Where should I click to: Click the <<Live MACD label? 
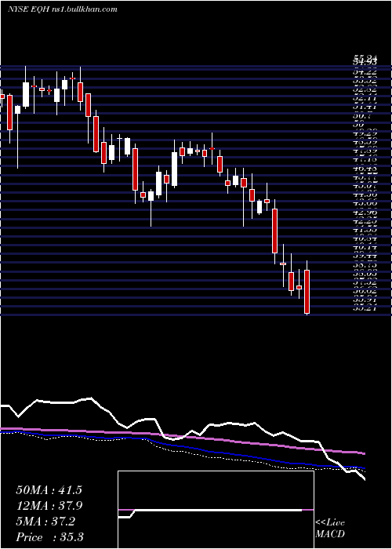(330, 529)
